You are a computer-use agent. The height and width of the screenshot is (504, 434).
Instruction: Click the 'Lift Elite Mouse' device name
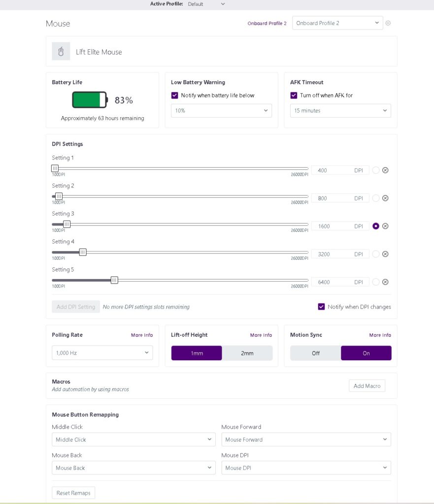[99, 52]
